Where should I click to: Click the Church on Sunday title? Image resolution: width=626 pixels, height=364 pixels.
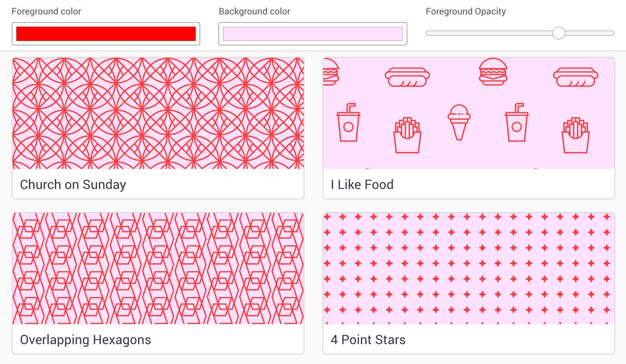(x=73, y=184)
